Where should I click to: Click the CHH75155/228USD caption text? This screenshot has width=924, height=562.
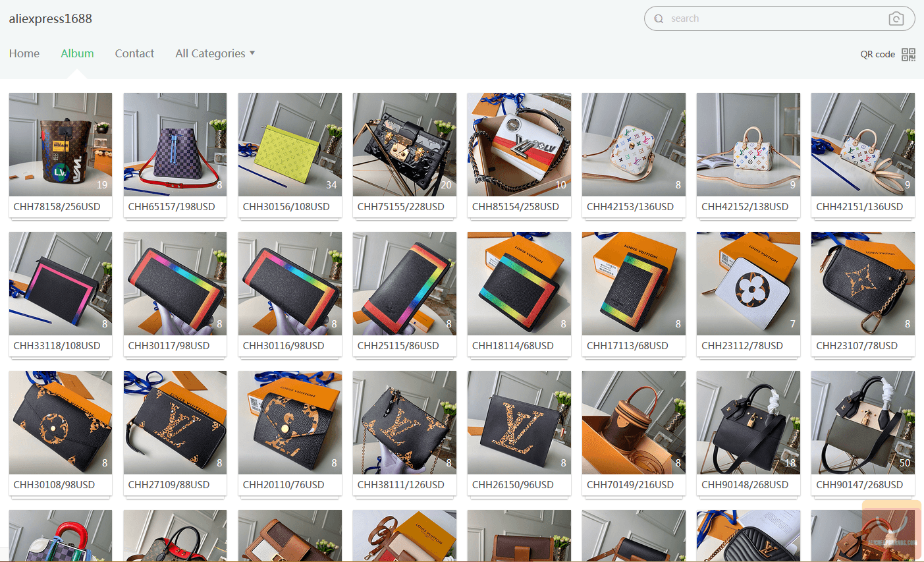(400, 206)
